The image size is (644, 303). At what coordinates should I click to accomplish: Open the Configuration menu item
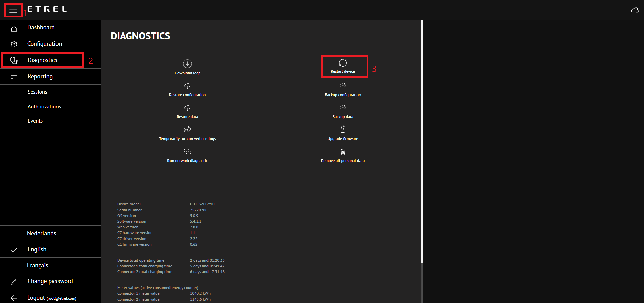[x=44, y=44]
